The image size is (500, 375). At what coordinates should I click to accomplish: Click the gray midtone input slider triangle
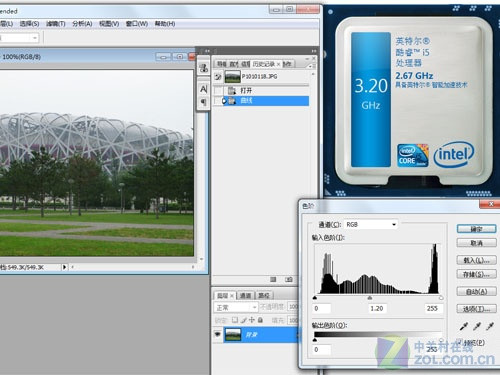pos(370,298)
